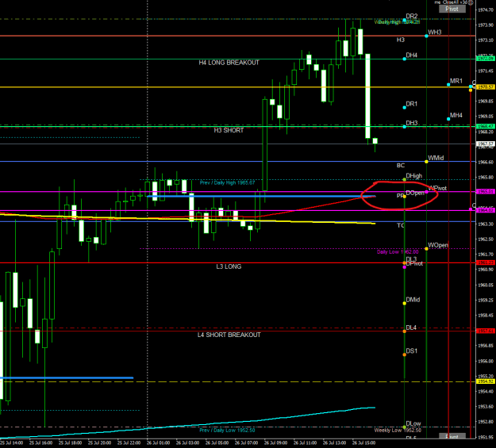Click the Prev / Daily High 1965.67 text

click(228, 182)
